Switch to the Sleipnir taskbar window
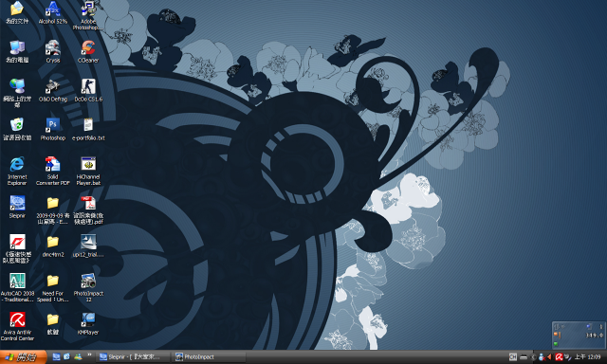The image size is (607, 364). pyautogui.click(x=133, y=357)
